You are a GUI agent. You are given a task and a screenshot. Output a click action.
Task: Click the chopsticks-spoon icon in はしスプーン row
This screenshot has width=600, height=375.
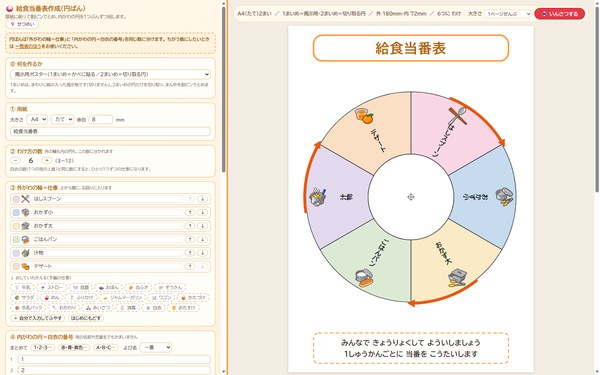point(25,199)
